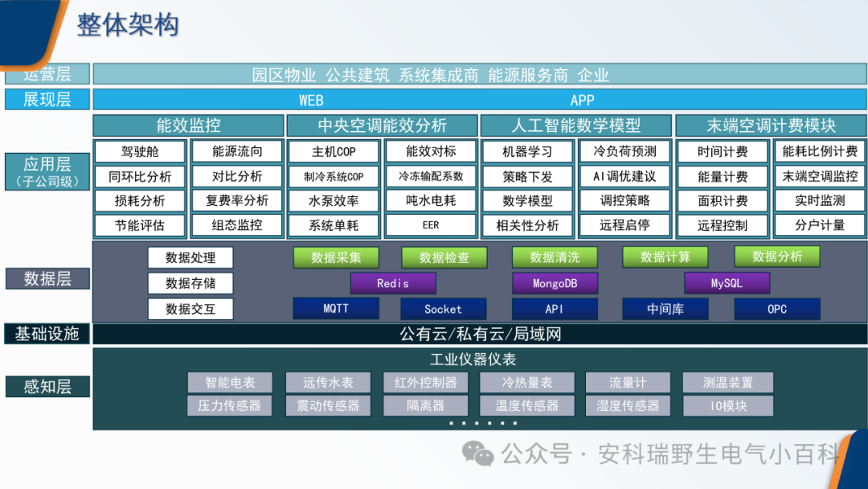
Task: Click the 数据交互 box
Action: [x=190, y=309]
